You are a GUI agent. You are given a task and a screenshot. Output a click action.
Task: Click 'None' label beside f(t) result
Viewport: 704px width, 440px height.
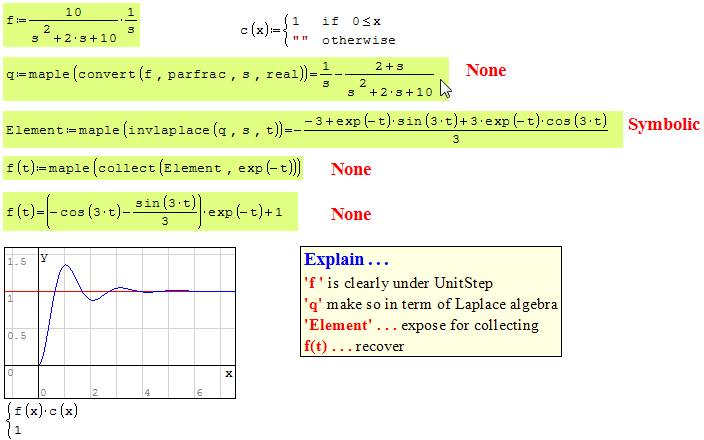tap(351, 214)
